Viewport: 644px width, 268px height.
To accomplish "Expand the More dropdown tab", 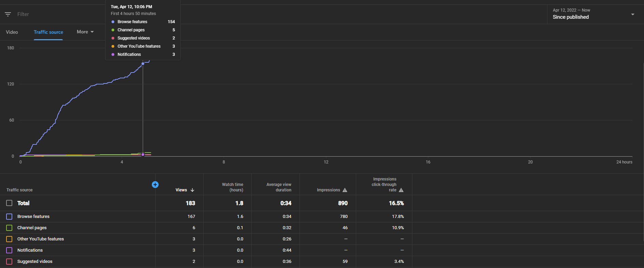I will coord(85,32).
